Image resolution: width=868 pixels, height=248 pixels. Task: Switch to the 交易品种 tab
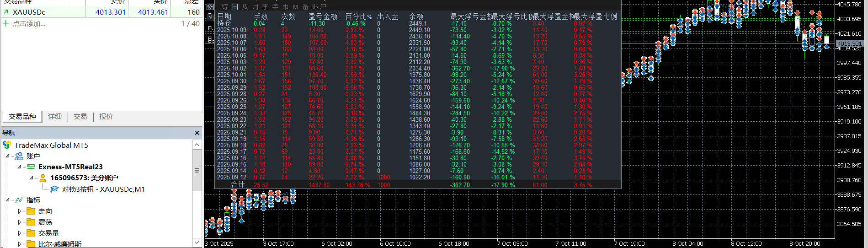(x=22, y=117)
